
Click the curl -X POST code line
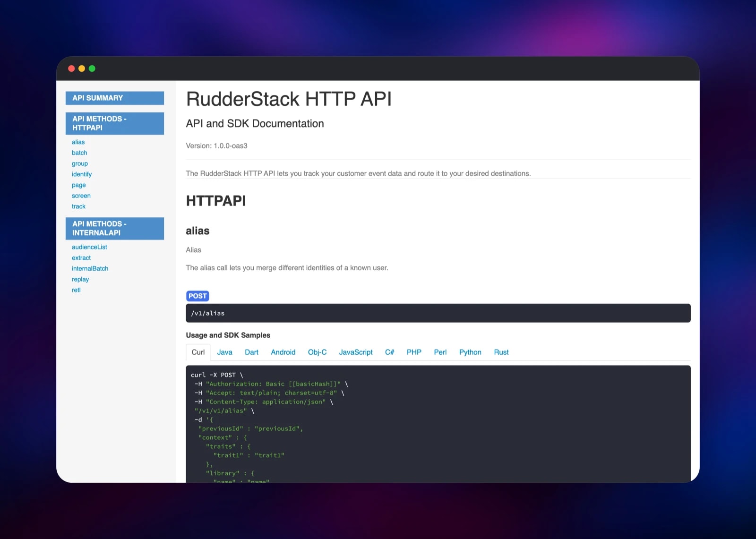[217, 375]
